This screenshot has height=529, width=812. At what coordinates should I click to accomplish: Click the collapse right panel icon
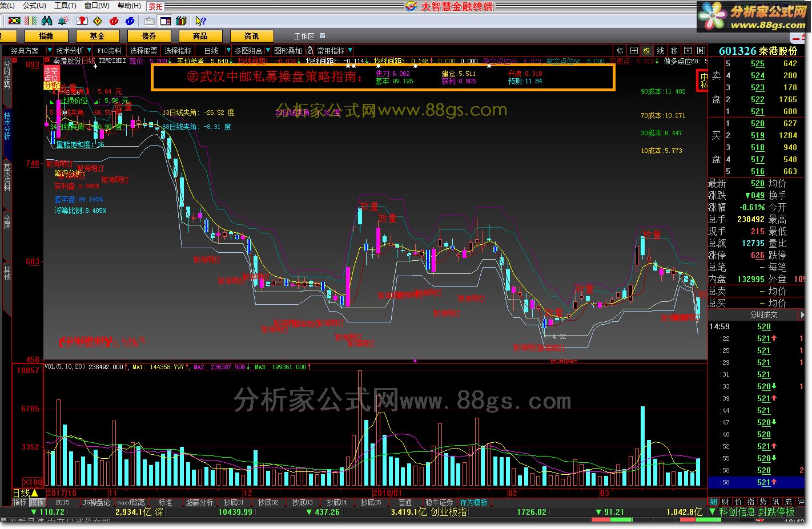point(701,50)
